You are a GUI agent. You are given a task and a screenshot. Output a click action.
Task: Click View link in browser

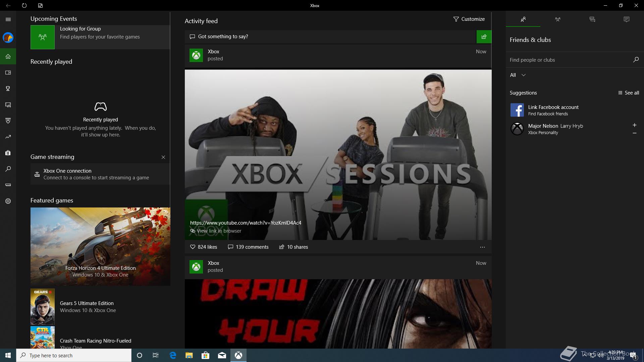click(x=216, y=231)
